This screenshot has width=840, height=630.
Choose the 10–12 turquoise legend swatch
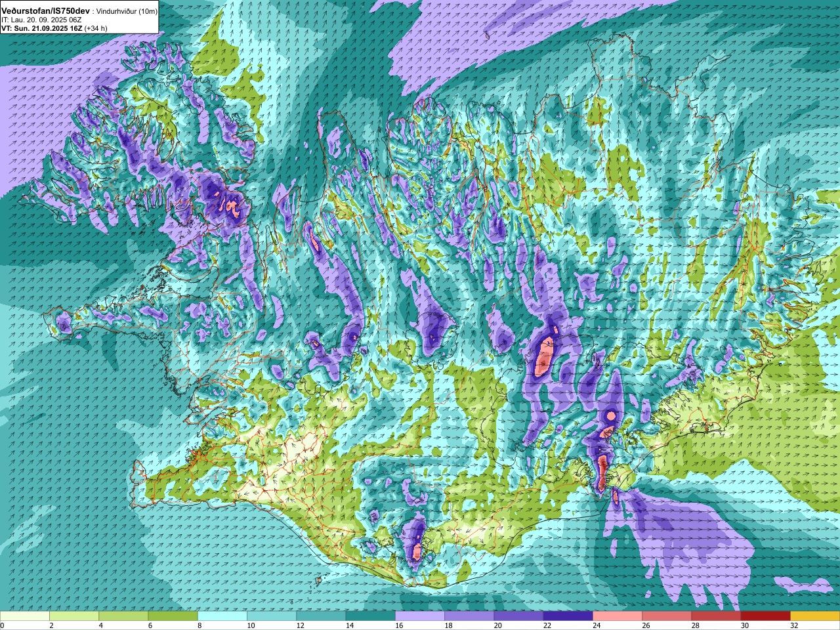pos(272,616)
